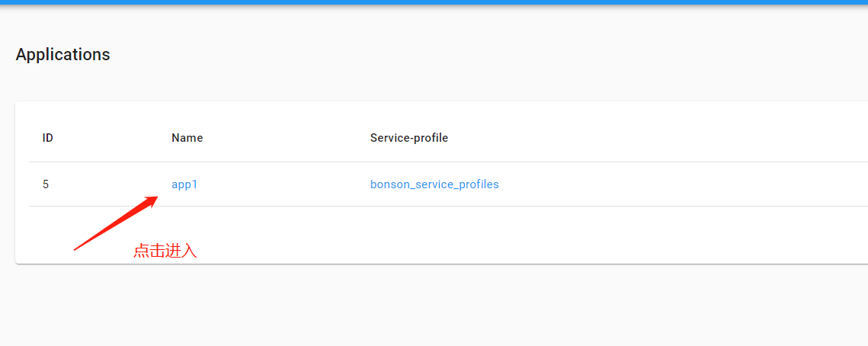This screenshot has height=346, width=868.
Task: Click the red arrow's arrowhead
Action: pyautogui.click(x=152, y=200)
